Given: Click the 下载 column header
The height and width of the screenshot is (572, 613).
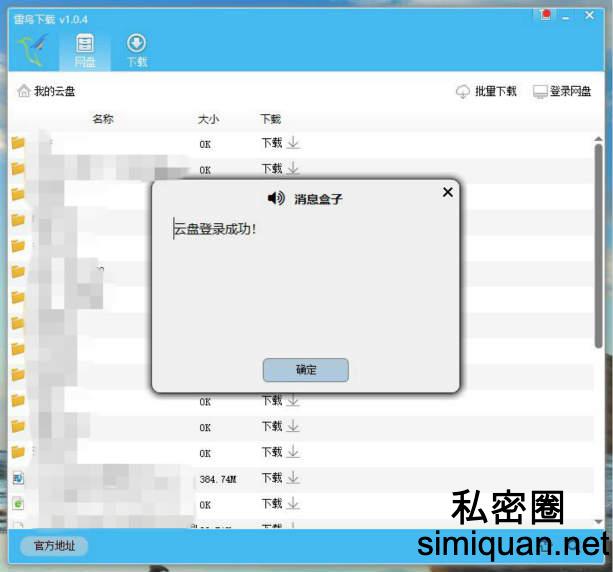Looking at the screenshot, I should (270, 119).
